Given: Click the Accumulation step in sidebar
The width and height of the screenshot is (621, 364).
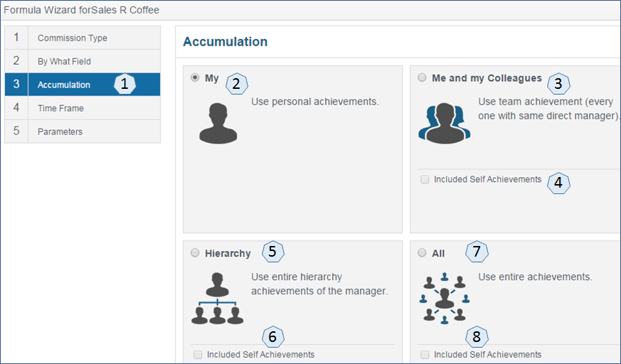Looking at the screenshot, I should [83, 85].
